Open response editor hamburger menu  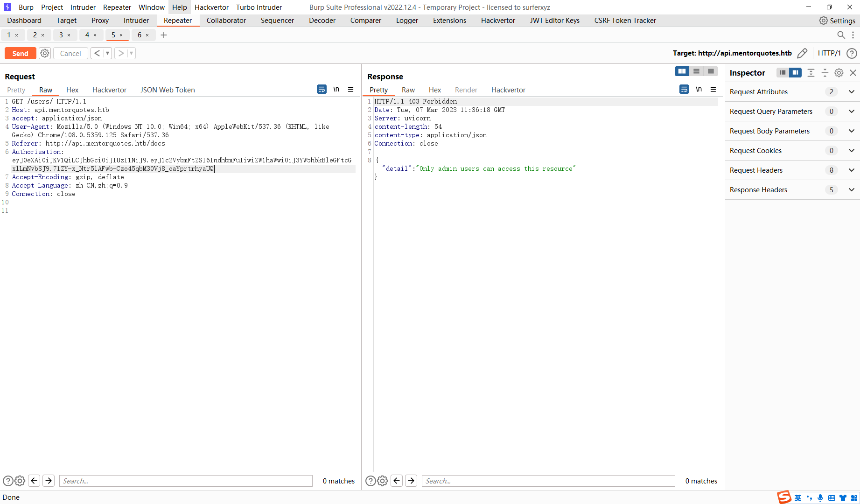(x=713, y=89)
